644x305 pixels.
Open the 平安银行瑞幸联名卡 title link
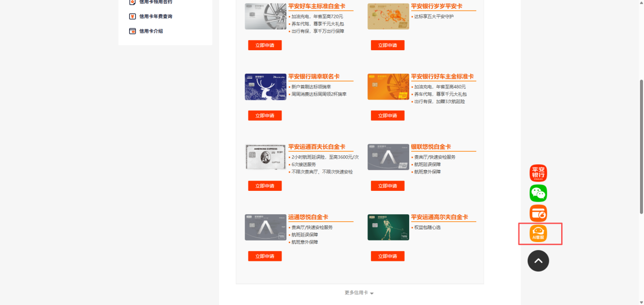pos(314,77)
